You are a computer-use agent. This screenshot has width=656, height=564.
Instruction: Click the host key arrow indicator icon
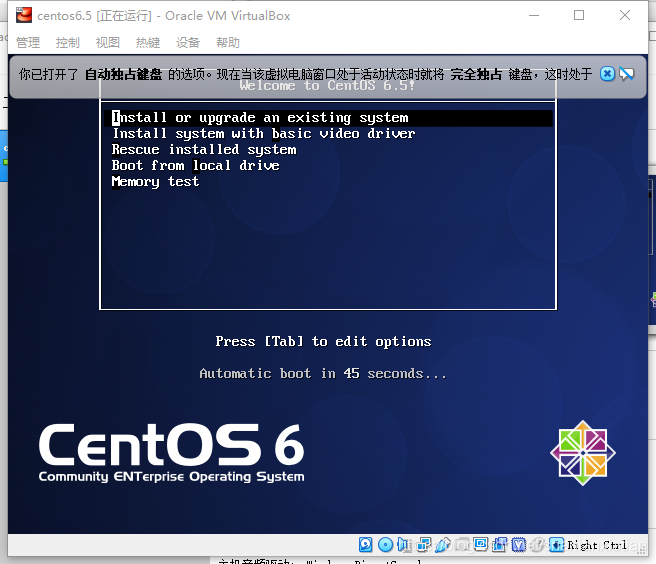coord(556,545)
